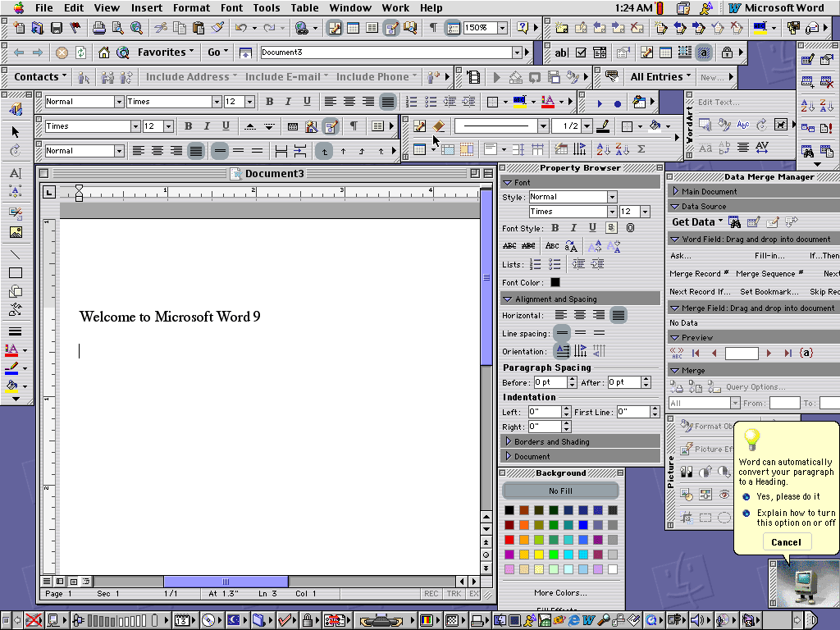This screenshot has width=840, height=630.
Task: Click the Insert Picture icon in drawing toolbar
Action: click(16, 232)
